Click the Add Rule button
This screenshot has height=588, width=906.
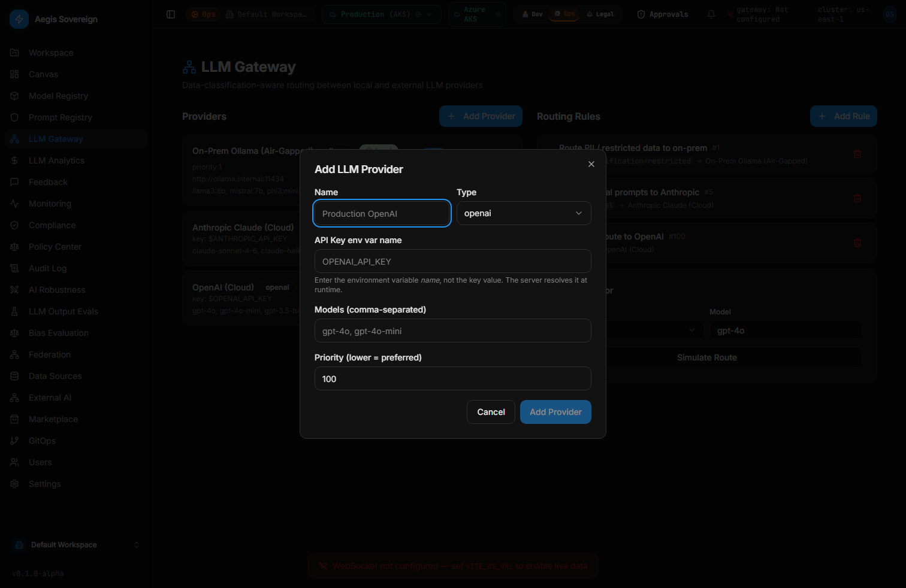point(844,116)
